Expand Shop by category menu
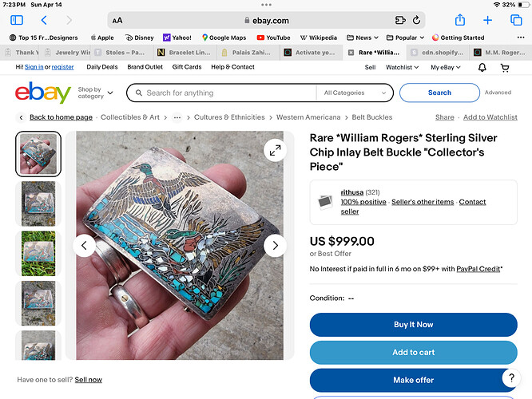This screenshot has height=399, width=532. click(95, 93)
